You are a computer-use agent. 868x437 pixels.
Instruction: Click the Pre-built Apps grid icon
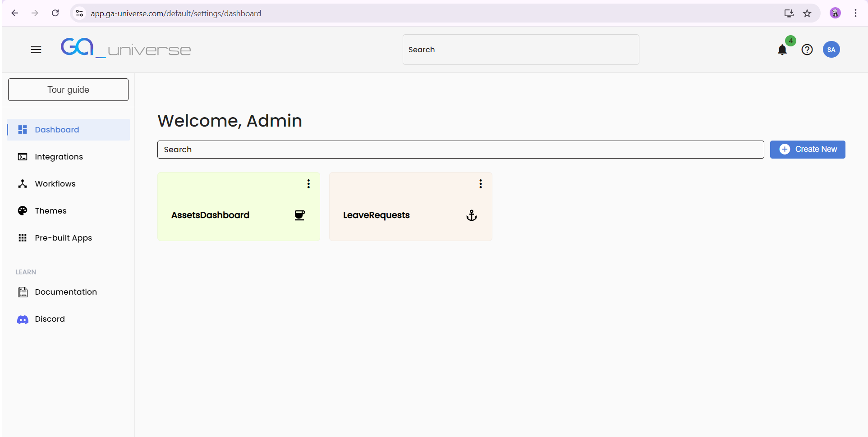coord(23,238)
